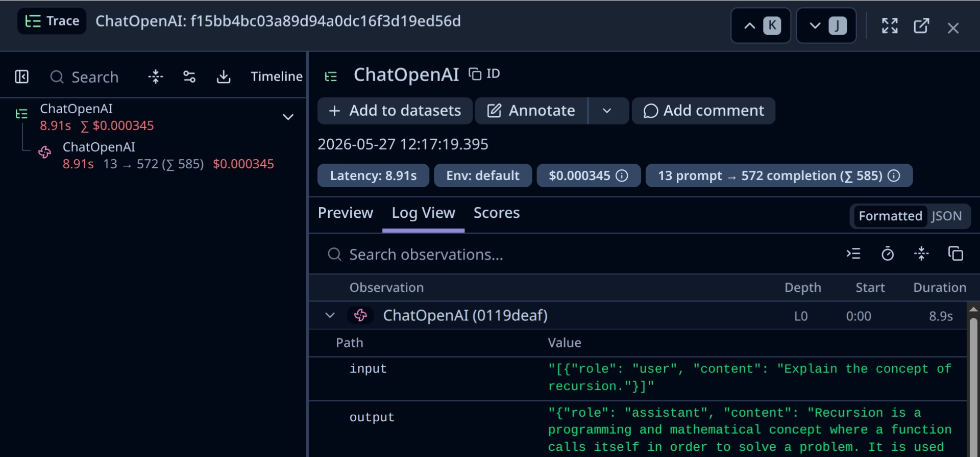
Task: Go to next trace with J arrow
Action: pyautogui.click(x=826, y=26)
